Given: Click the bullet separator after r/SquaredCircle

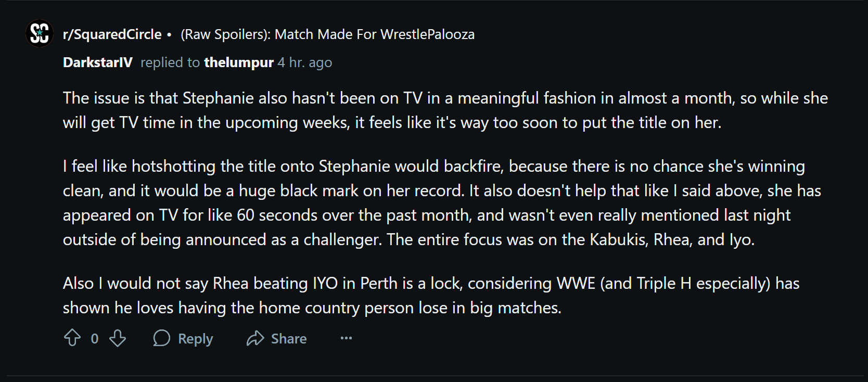Looking at the screenshot, I should coord(169,35).
